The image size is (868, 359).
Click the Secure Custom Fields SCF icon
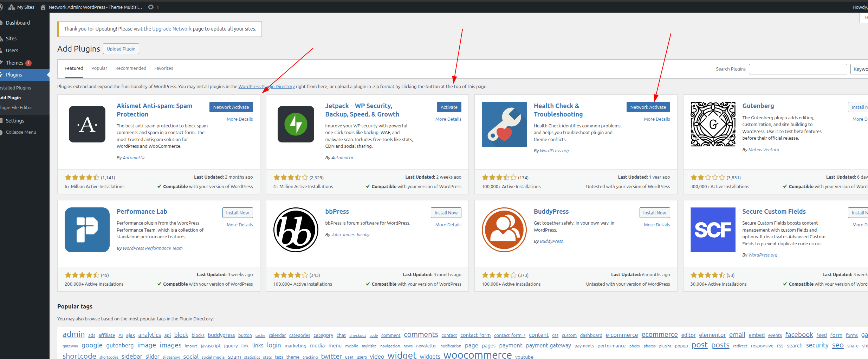[x=713, y=230]
